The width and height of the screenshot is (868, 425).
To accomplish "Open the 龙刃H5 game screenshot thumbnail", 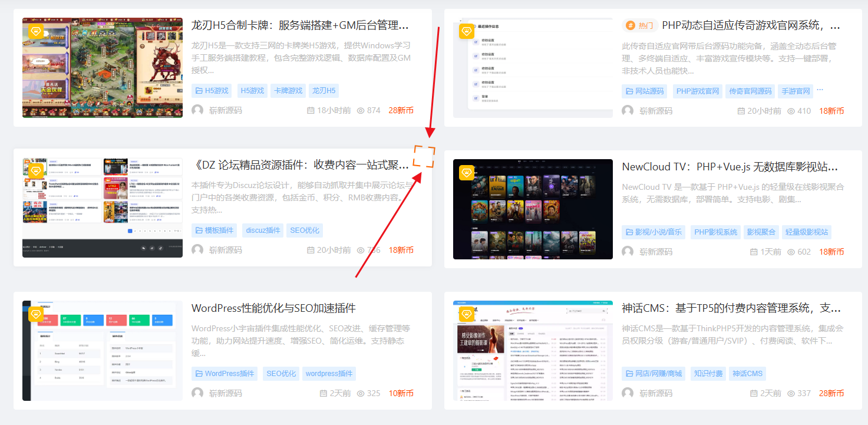I will (103, 68).
